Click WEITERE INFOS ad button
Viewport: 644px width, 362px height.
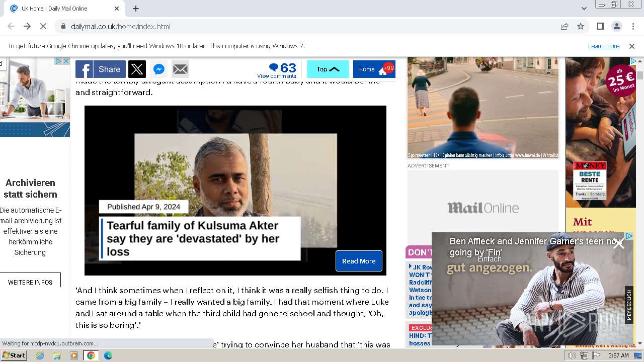tap(30, 282)
